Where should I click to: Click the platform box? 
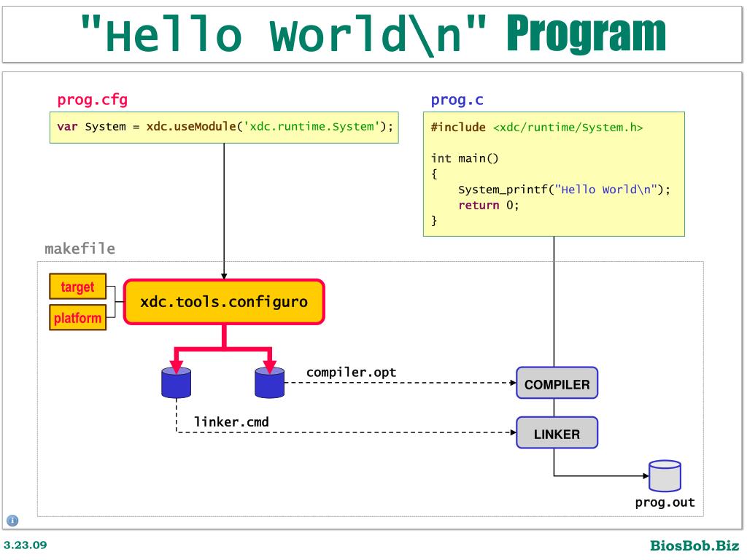(x=77, y=318)
